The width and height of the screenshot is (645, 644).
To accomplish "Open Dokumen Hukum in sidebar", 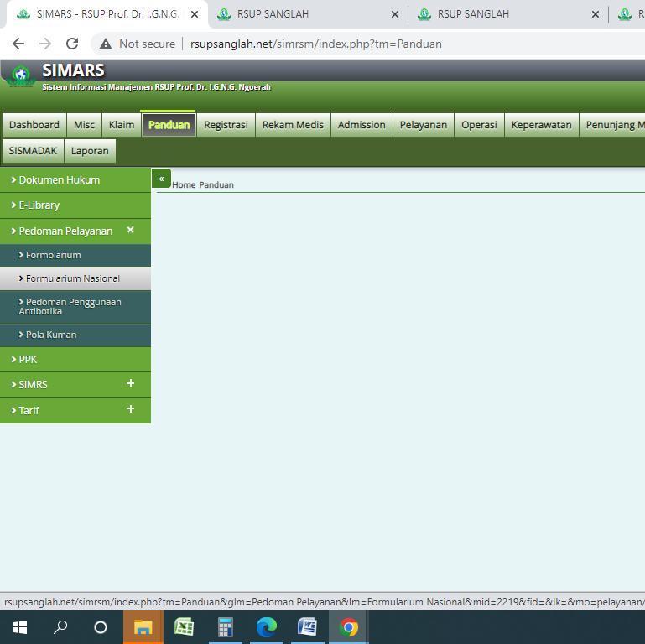I will (x=75, y=179).
